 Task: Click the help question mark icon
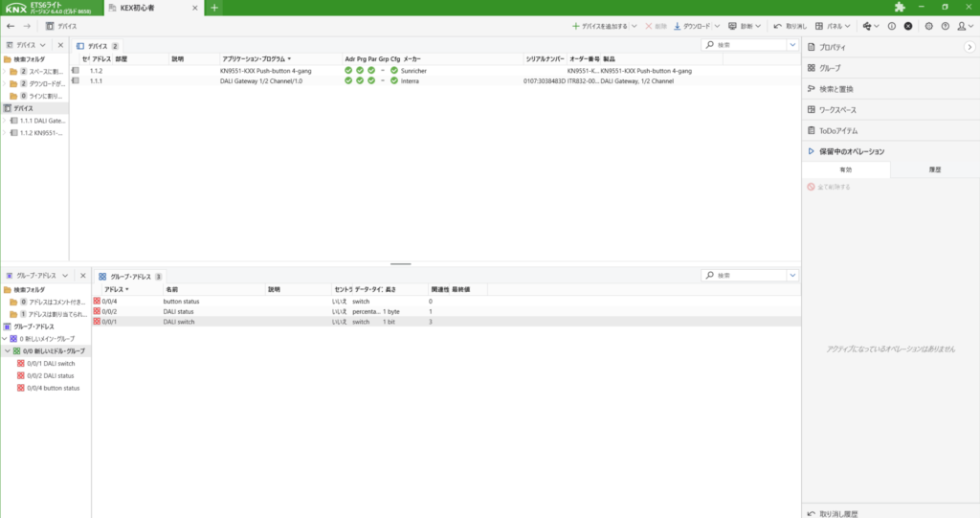click(x=892, y=26)
